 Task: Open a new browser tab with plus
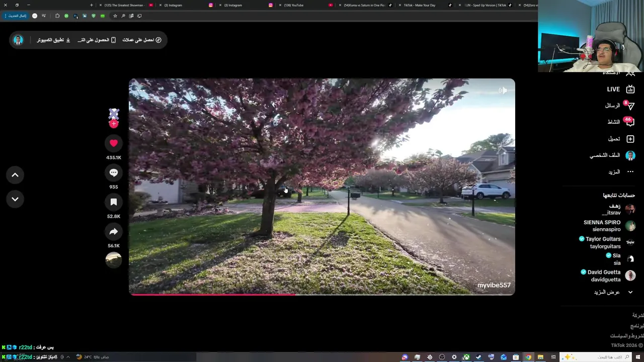pos(91,5)
